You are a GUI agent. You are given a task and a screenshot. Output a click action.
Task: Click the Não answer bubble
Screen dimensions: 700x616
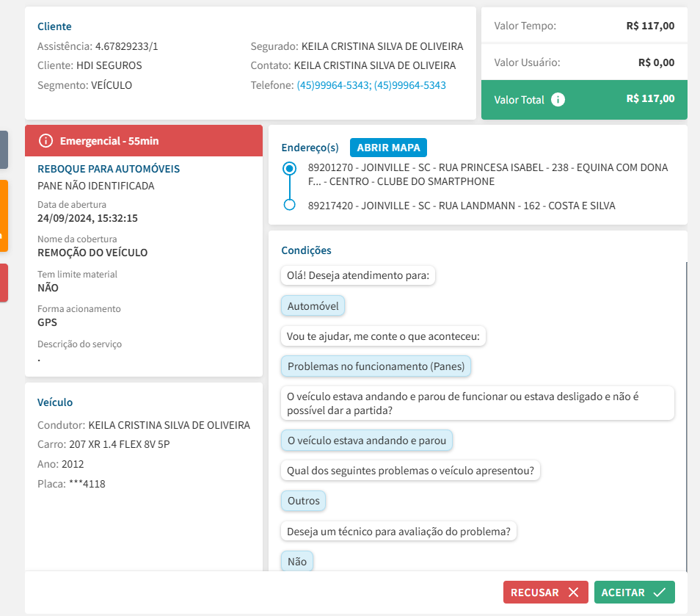tap(297, 562)
